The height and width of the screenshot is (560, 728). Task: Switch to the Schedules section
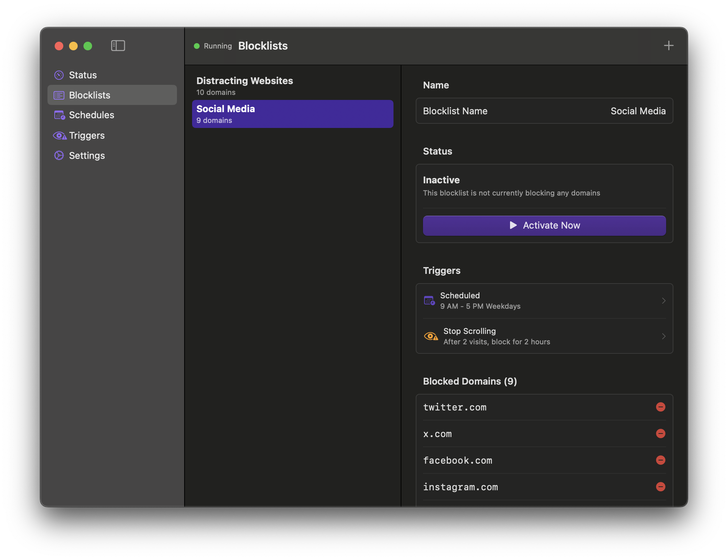(92, 115)
